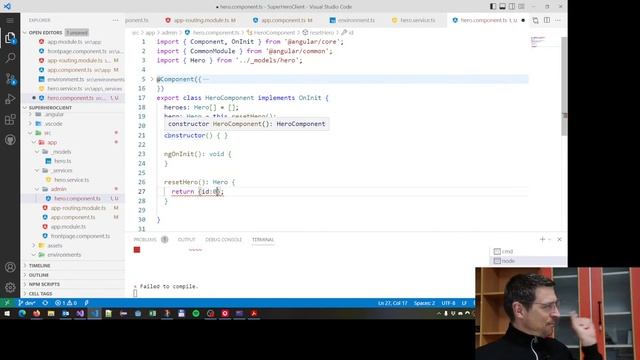Image resolution: width=640 pixels, height=360 pixels.
Task: Toggle secondary side bar layout icon
Action: click(x=512, y=7)
